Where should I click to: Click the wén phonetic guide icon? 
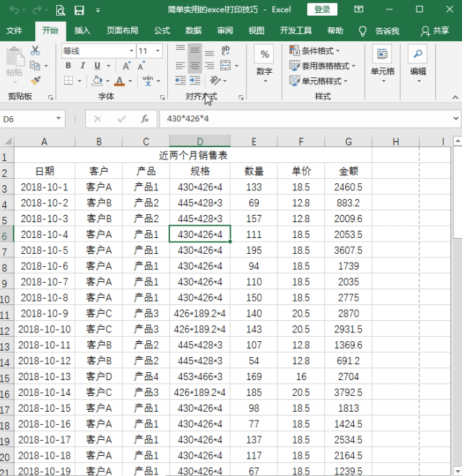click(148, 81)
